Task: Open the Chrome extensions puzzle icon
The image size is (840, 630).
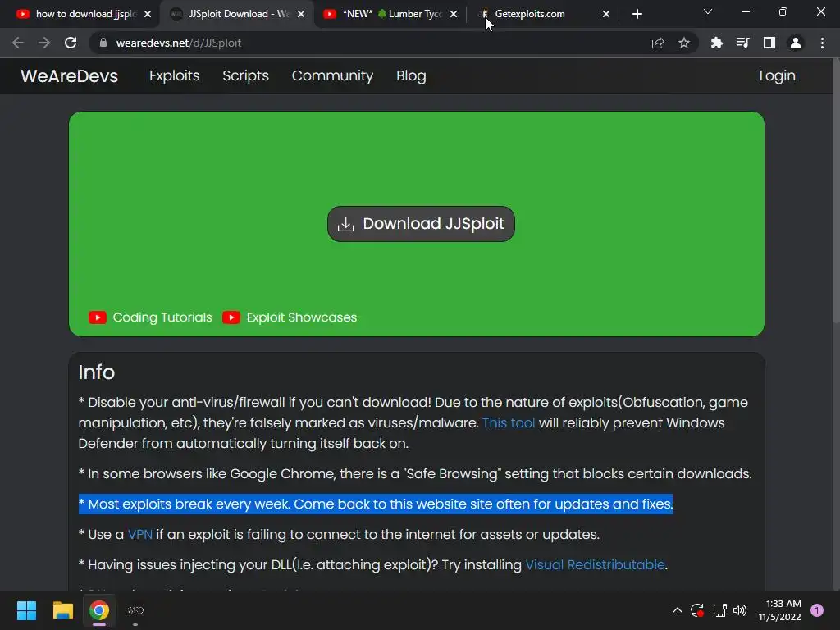Action: [x=717, y=43]
